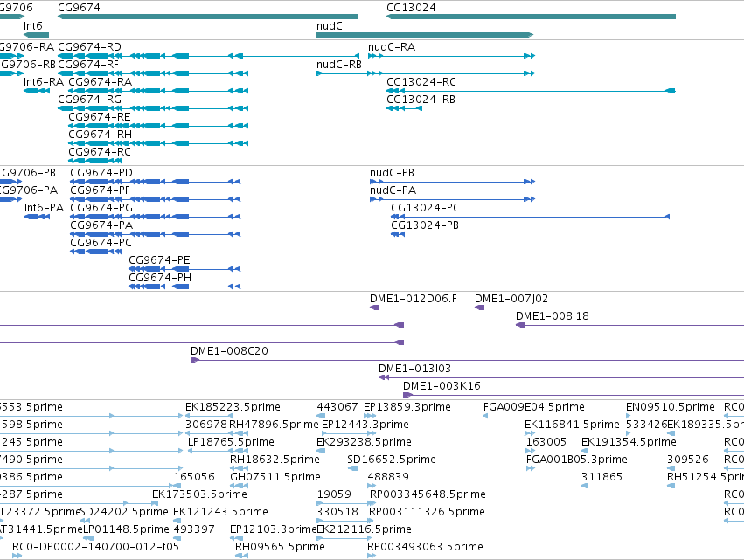Open the CG9674-PH protein label
Image resolution: width=744 pixels, height=560 pixels.
[x=160, y=278]
